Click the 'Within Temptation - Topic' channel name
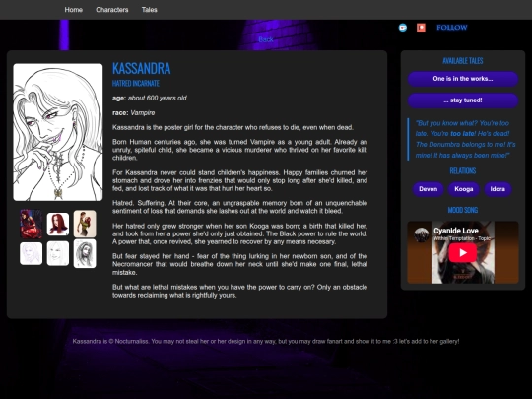The width and height of the screenshot is (532, 399). pyautogui.click(x=462, y=238)
